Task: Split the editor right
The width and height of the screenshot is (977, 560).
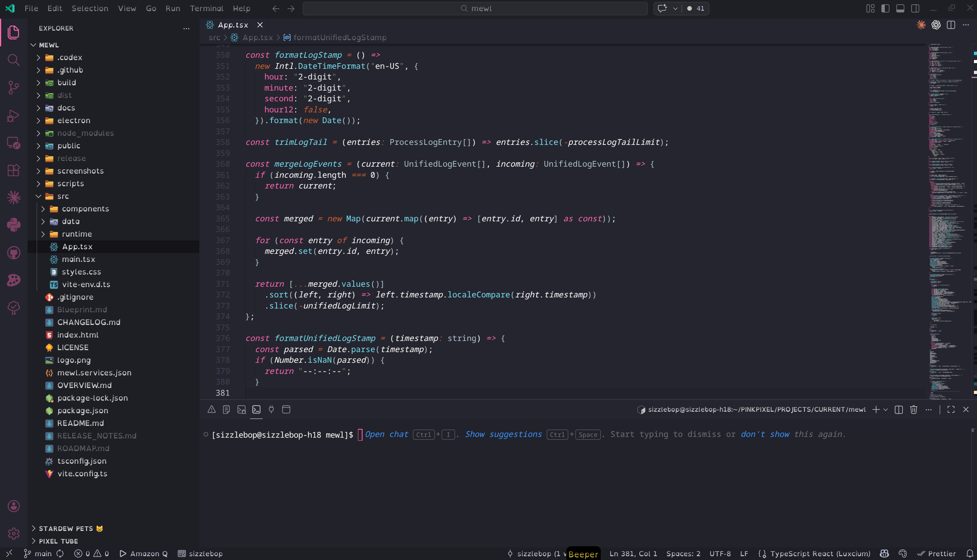Action: point(951,25)
